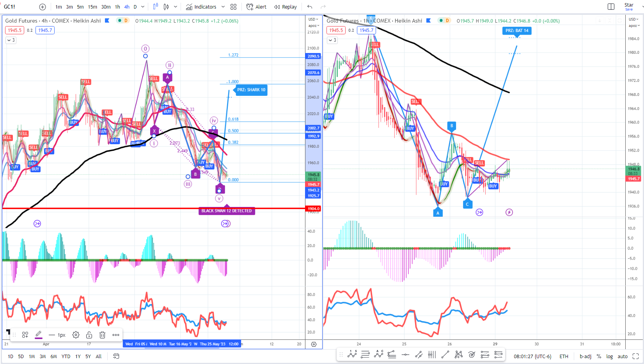Select the parallel channel drawing tool
Image resolution: width=644 pixels, height=364 pixels.
click(x=419, y=354)
